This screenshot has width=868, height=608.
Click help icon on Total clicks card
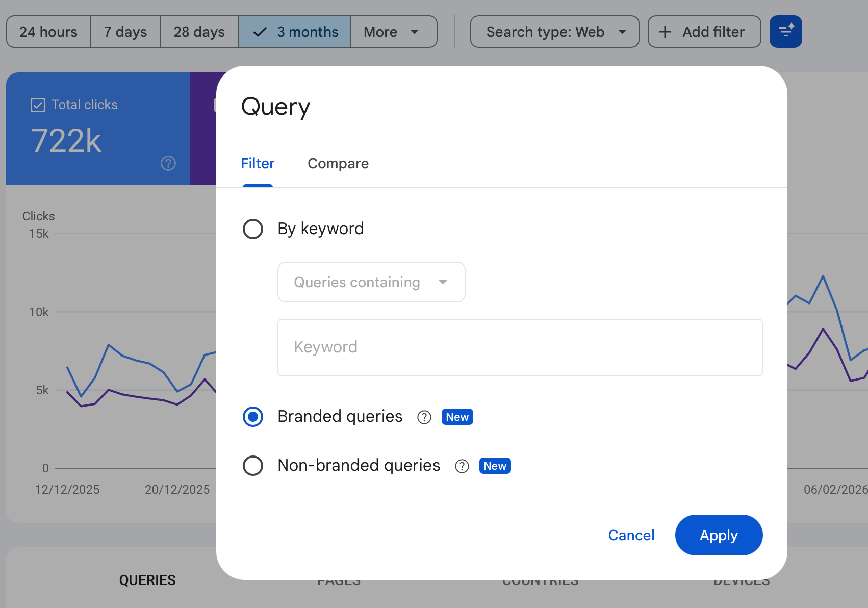point(168,163)
